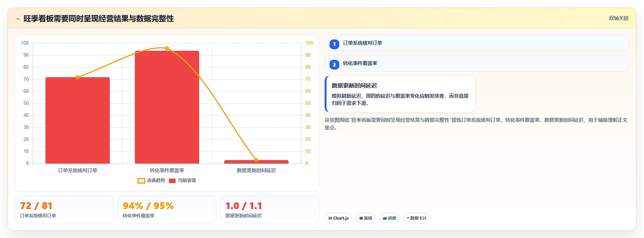Click the 72 / 81 stat card
This screenshot has width=644, height=238.
click(64, 209)
